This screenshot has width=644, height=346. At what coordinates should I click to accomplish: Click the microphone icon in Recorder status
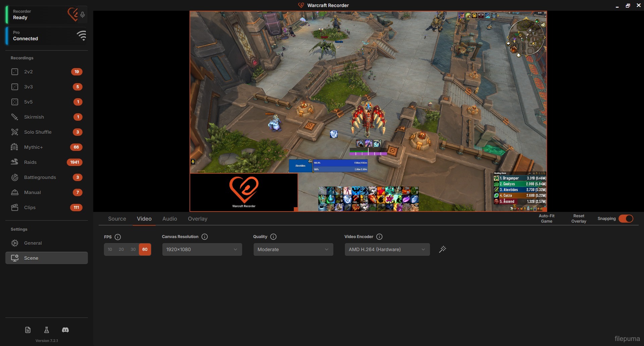pos(83,14)
